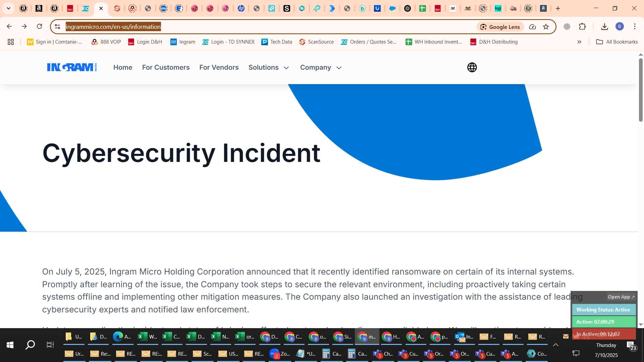Bookmark this page with the star icon

coord(546,27)
